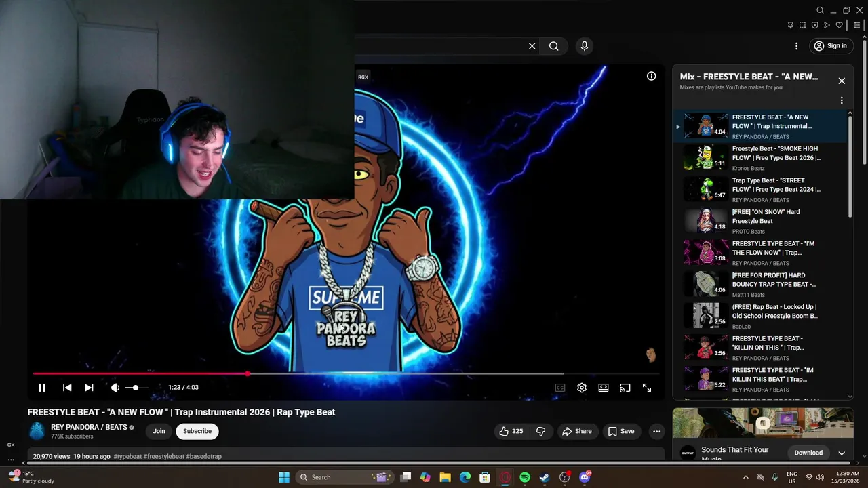This screenshot has height=488, width=868.
Task: Play "A NEW FLOW" in the Mix list
Action: click(760, 126)
